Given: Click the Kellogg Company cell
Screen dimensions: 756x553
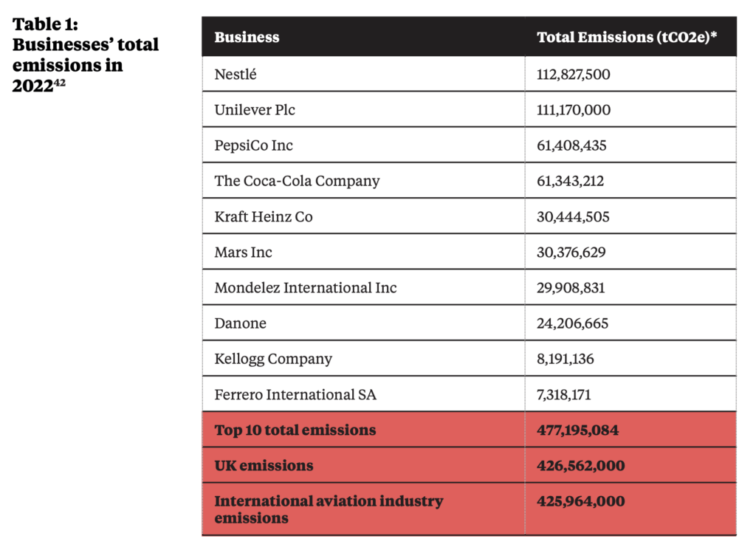Looking at the screenshot, I should click(x=273, y=359).
